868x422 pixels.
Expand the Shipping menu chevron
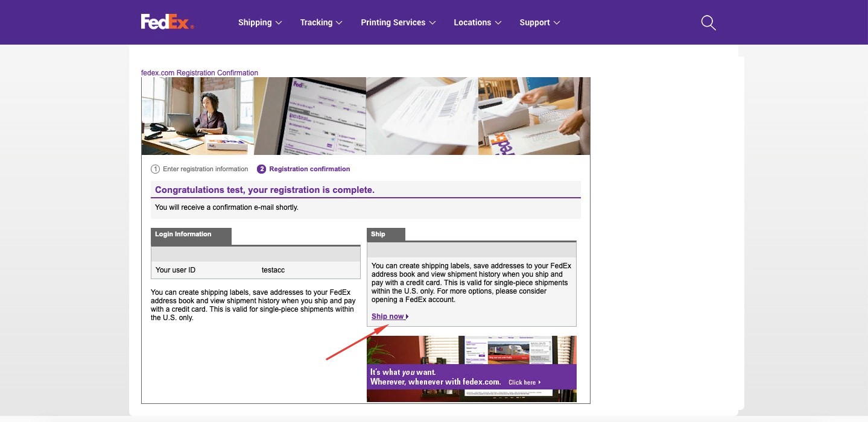[279, 23]
